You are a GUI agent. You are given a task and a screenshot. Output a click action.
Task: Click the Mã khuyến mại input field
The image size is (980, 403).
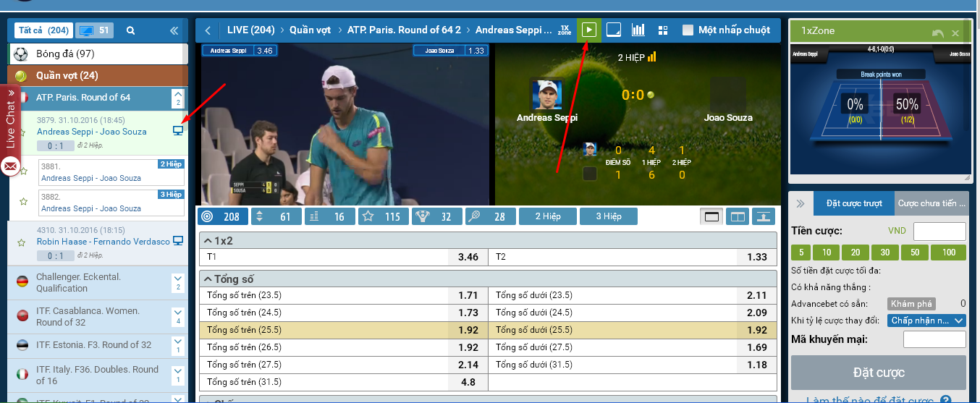[934, 339]
